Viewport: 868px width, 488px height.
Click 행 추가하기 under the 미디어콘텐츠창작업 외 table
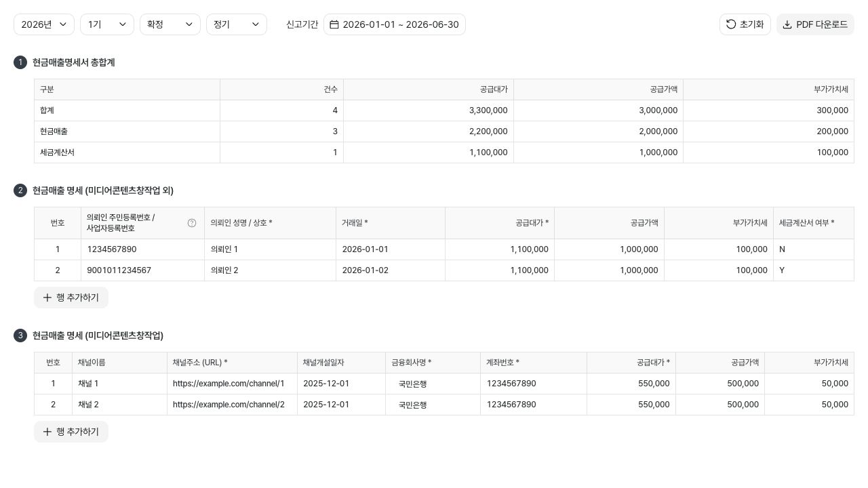click(x=71, y=298)
